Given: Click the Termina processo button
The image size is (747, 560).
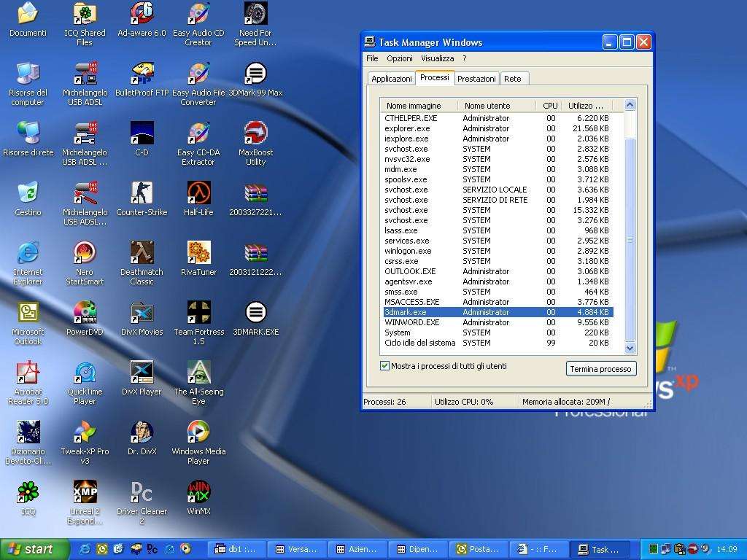Looking at the screenshot, I should pos(601,368).
